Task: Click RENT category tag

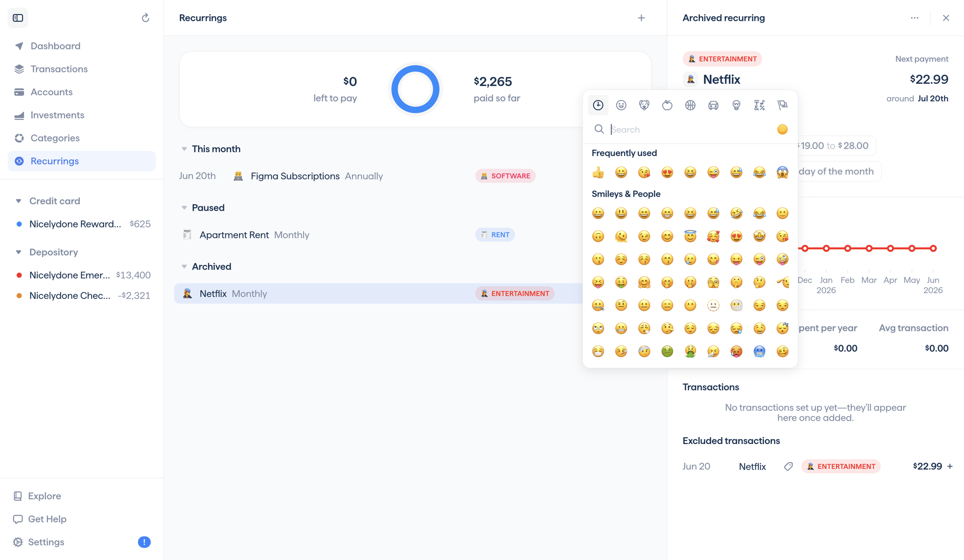Action: click(495, 235)
